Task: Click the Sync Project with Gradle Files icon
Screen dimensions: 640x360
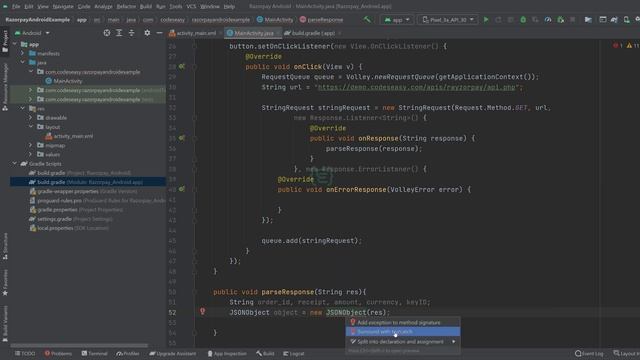Action: pyautogui.click(x=614, y=20)
